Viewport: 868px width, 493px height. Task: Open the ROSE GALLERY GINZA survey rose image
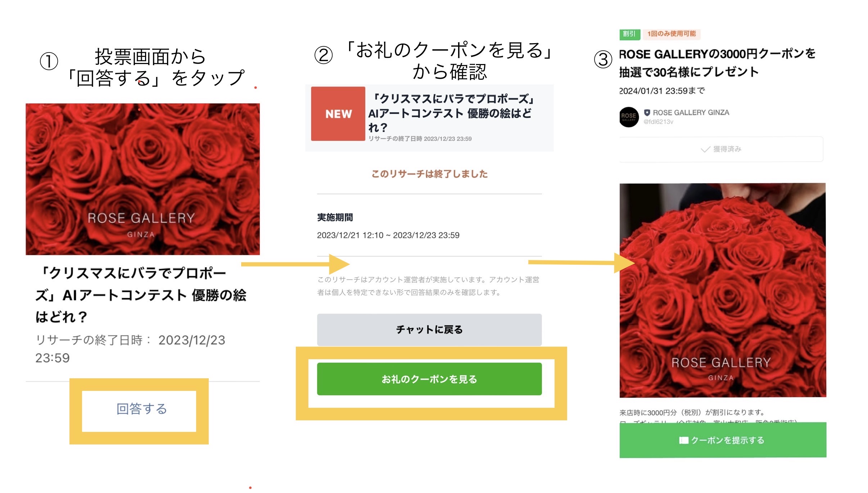(x=143, y=179)
